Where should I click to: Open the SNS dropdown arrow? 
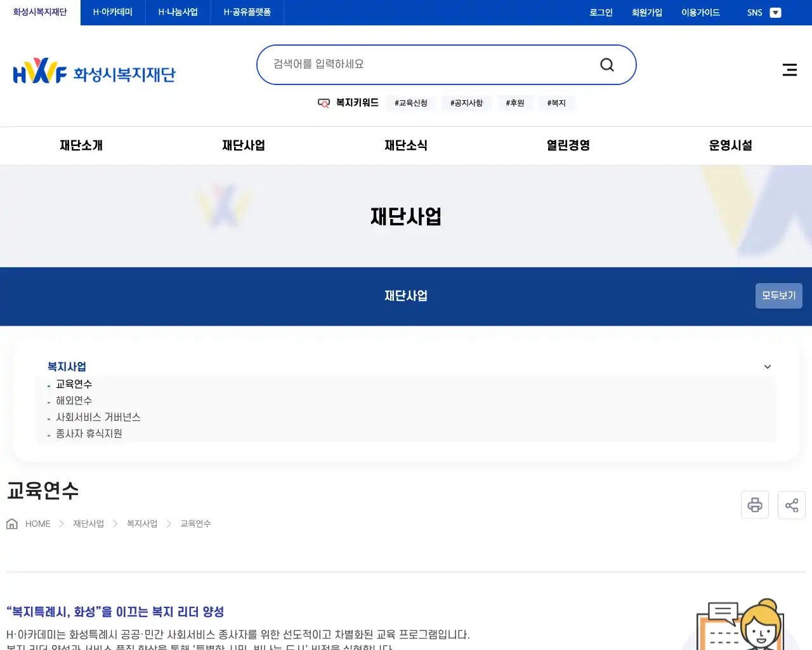(776, 12)
